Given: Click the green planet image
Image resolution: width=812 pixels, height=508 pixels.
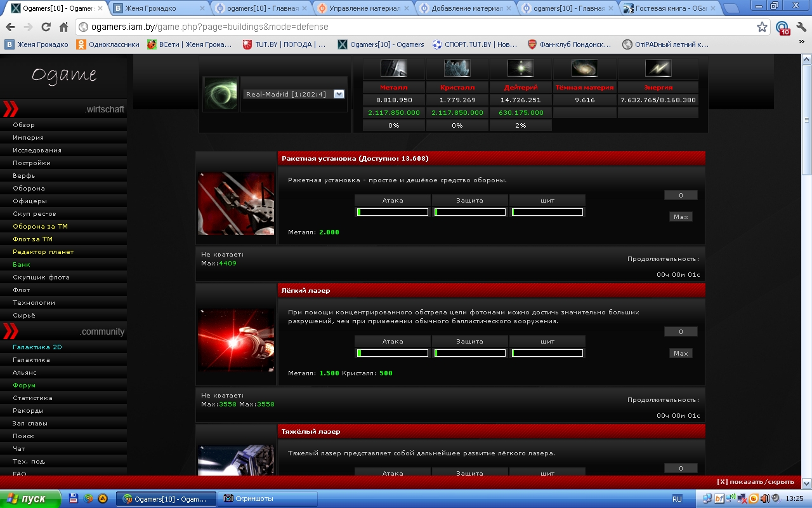Looking at the screenshot, I should coord(220,94).
